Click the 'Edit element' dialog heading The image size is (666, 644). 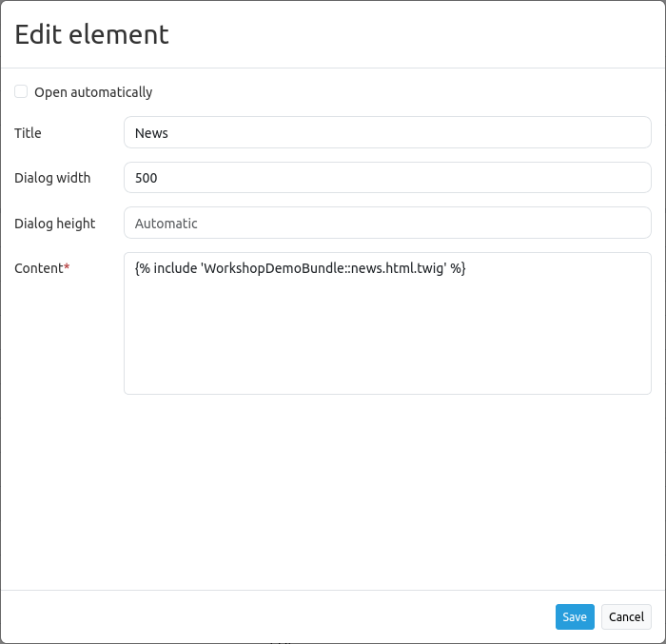(x=91, y=34)
